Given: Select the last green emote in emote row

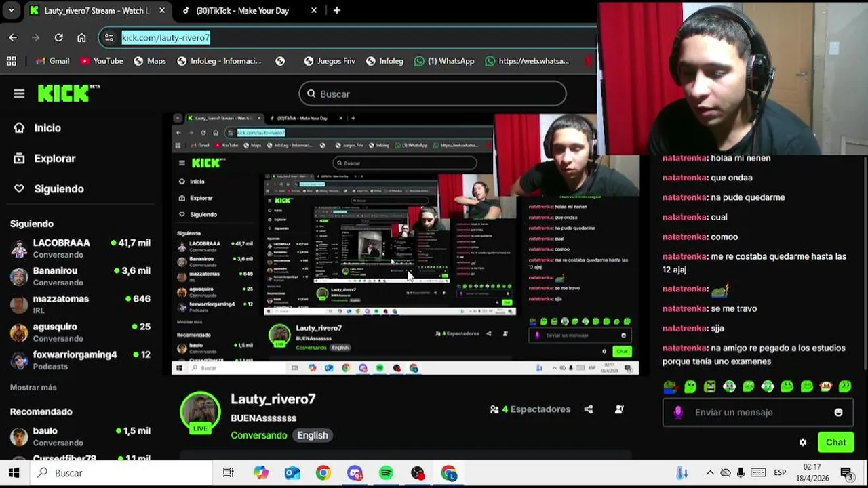Looking at the screenshot, I should [845, 387].
